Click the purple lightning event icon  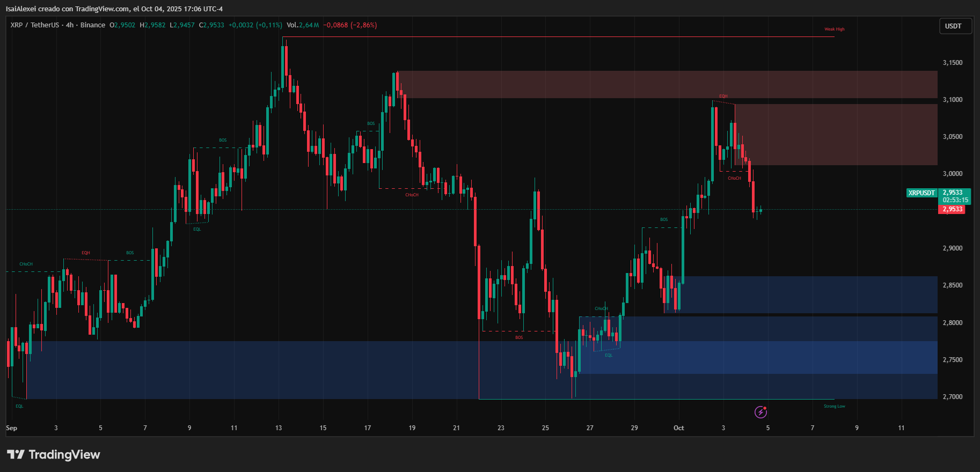pos(760,412)
